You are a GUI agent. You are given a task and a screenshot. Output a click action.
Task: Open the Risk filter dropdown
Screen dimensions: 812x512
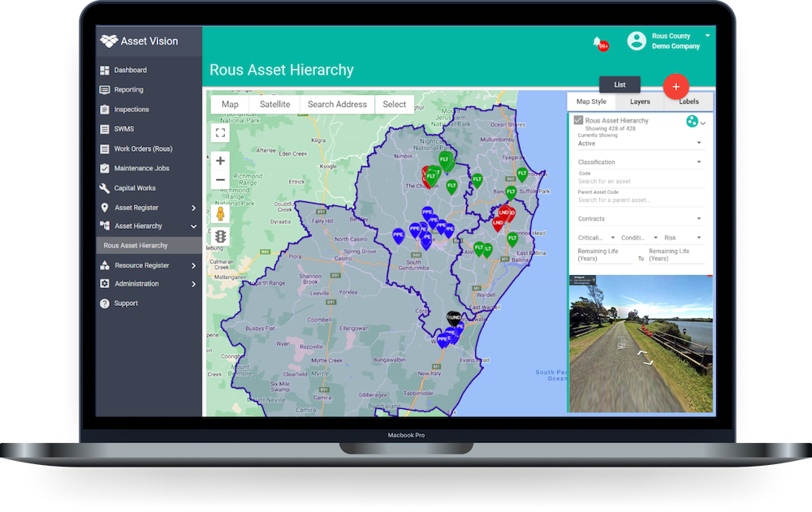[x=684, y=238]
